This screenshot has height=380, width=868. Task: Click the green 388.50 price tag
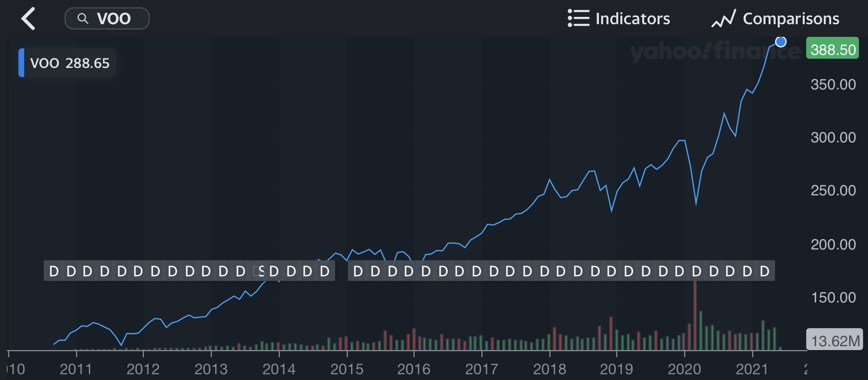(832, 48)
